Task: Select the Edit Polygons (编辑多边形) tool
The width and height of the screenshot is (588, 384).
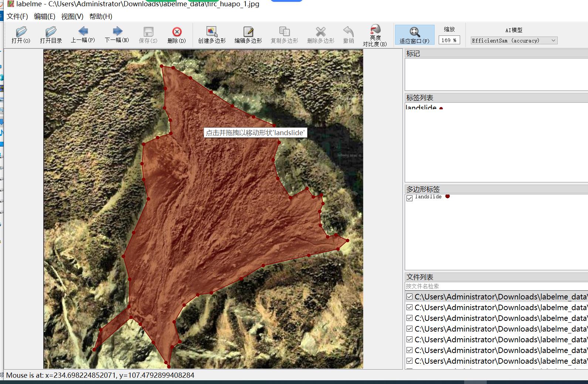Action: 248,35
